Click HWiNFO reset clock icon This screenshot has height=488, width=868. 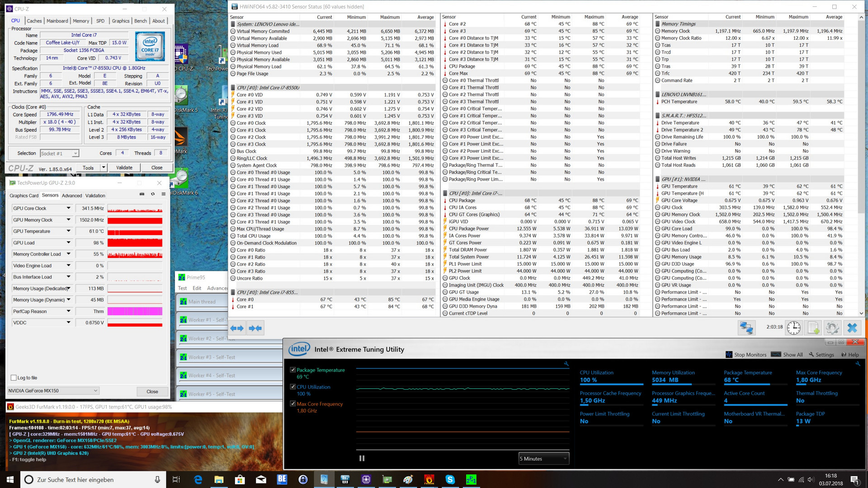(x=793, y=328)
